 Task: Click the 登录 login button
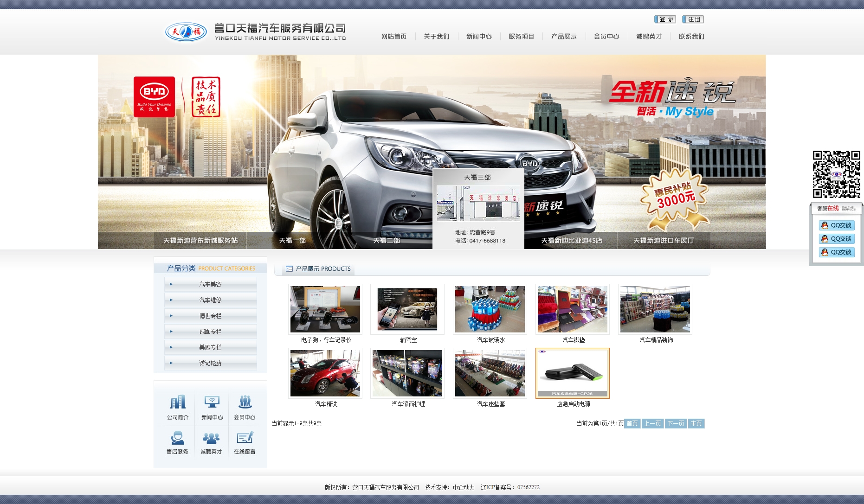pos(665,19)
